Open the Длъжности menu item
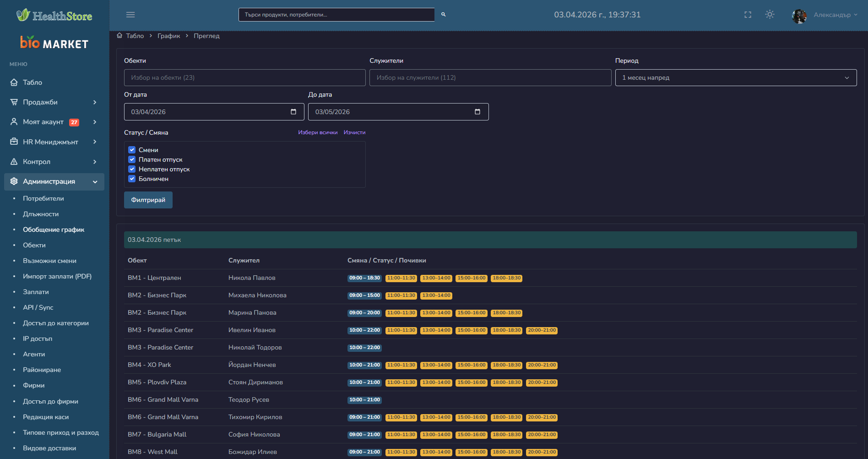868x459 pixels. [41, 214]
